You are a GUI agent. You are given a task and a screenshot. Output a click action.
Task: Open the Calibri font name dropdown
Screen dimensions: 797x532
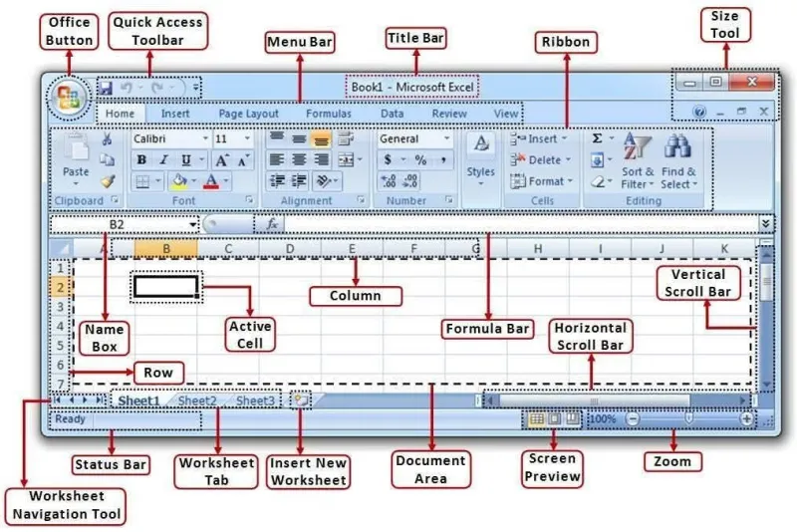click(x=205, y=138)
